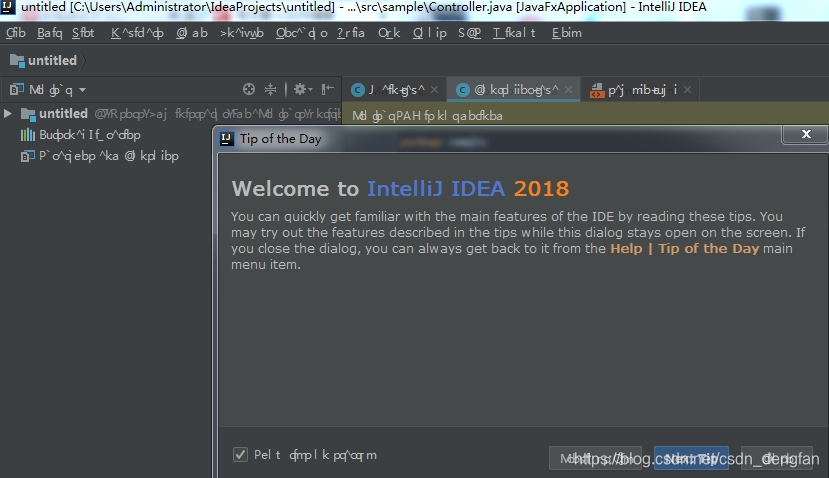Hide the Project tool window with the hide icon

pos(328,89)
